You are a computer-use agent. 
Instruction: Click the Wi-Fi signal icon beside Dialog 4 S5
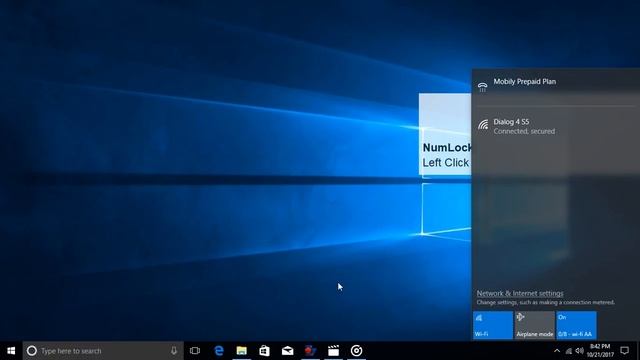pyautogui.click(x=483, y=124)
